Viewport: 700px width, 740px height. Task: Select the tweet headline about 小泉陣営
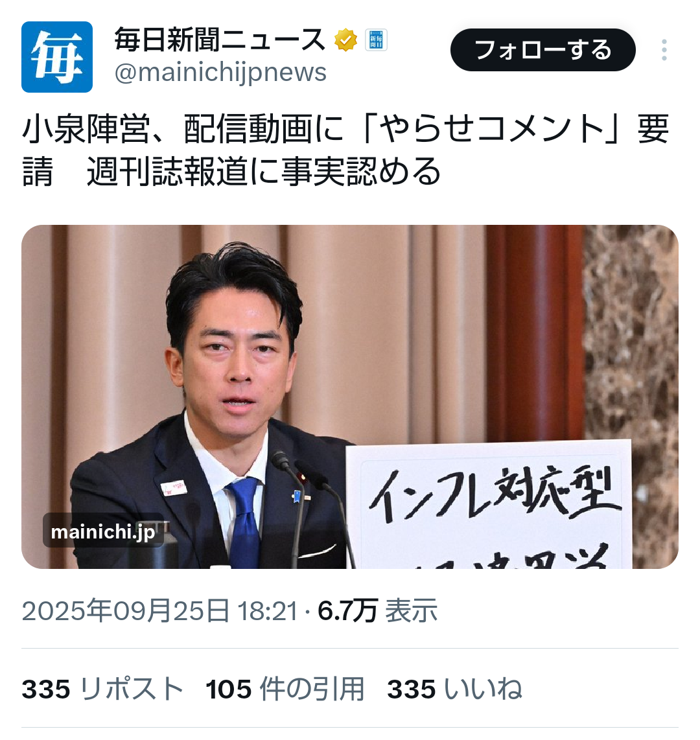345,150
